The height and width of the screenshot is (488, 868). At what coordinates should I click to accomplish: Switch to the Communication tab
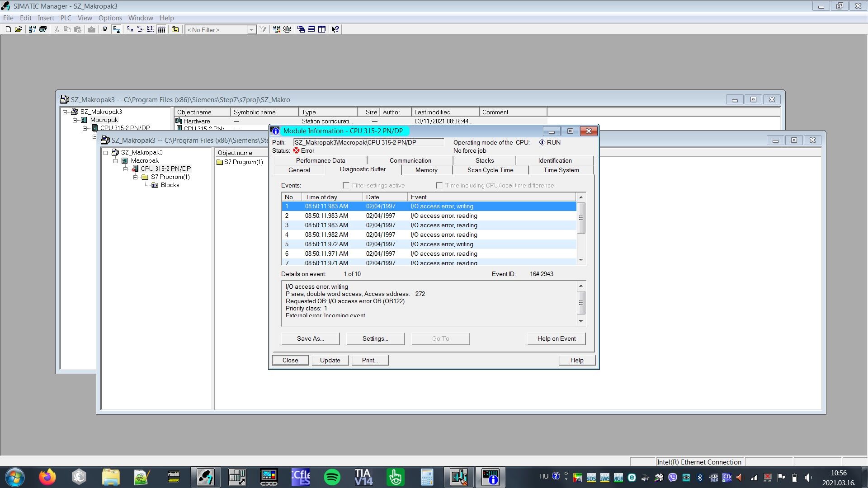tap(410, 160)
